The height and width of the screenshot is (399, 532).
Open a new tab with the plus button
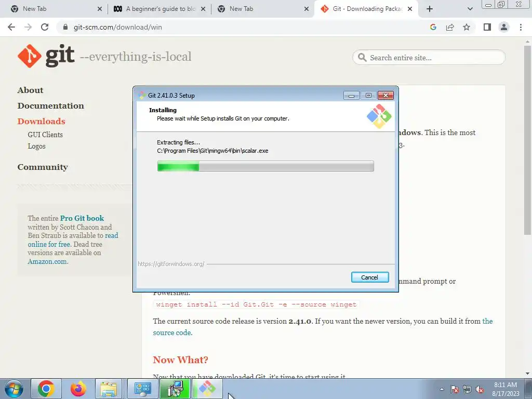(x=430, y=9)
